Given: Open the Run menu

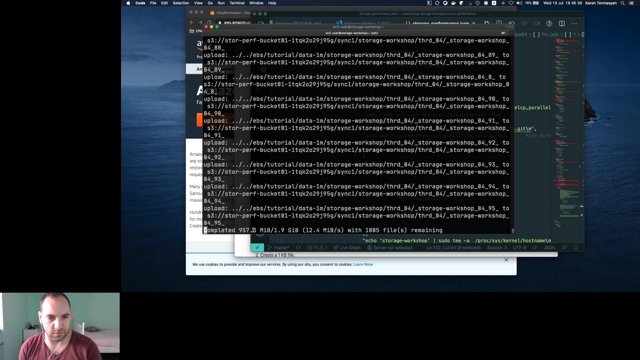Looking at the screenshot, I should (x=221, y=3).
